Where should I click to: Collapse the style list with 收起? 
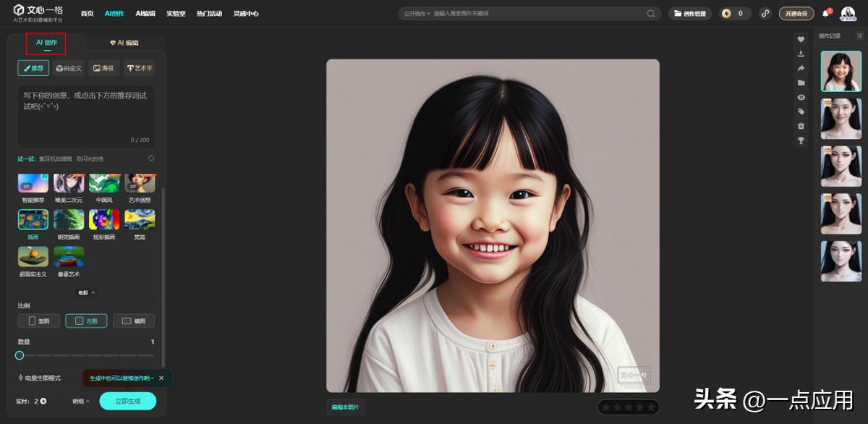pos(86,292)
